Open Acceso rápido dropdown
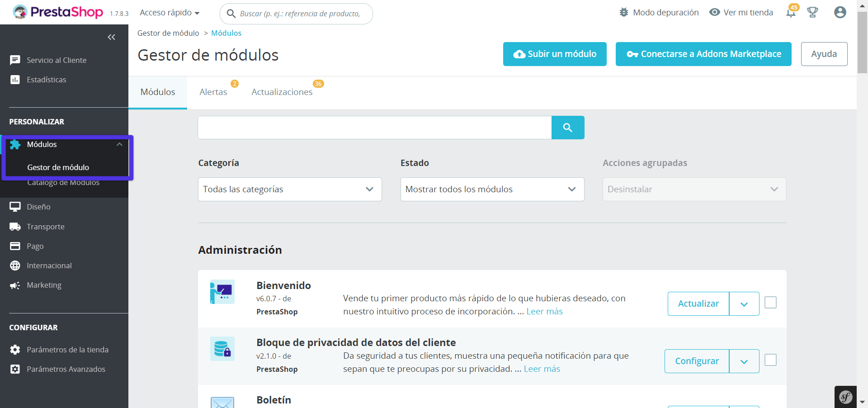This screenshot has height=408, width=868. [x=170, y=13]
